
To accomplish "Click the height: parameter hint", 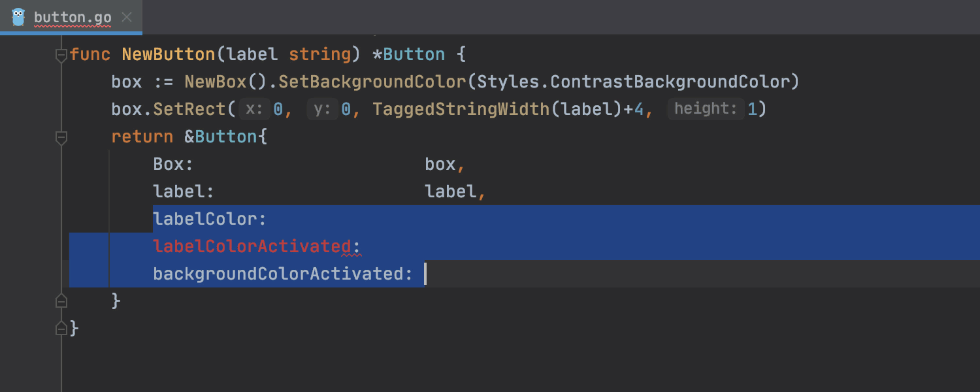I will [x=706, y=109].
